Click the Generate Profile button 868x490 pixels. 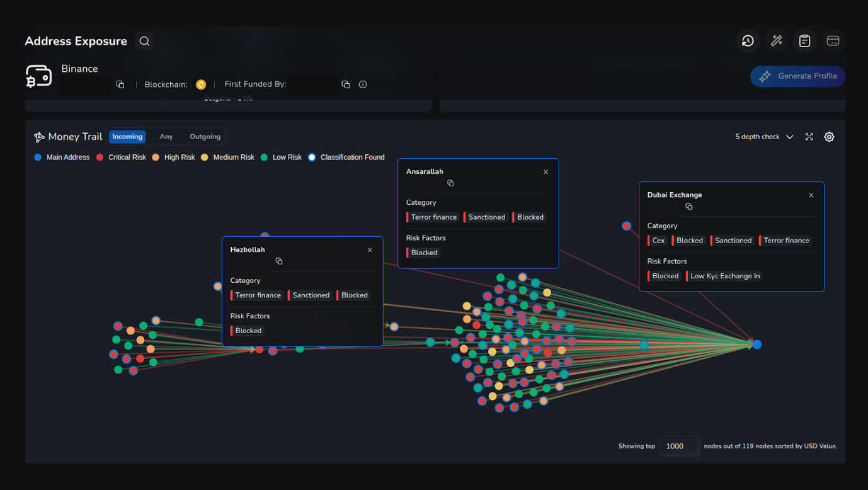(x=797, y=76)
